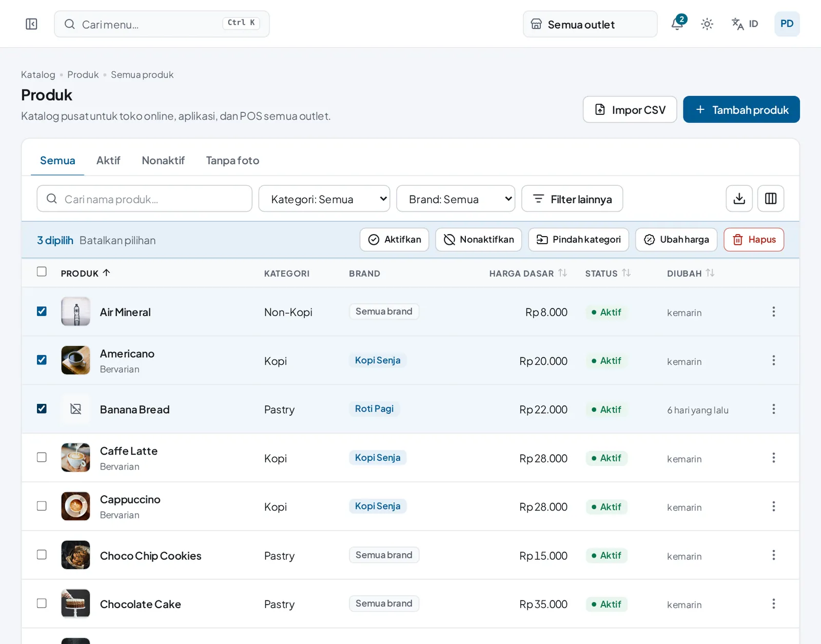Click the Ubah harga bulk button
The height and width of the screenshot is (644, 821).
click(x=676, y=240)
